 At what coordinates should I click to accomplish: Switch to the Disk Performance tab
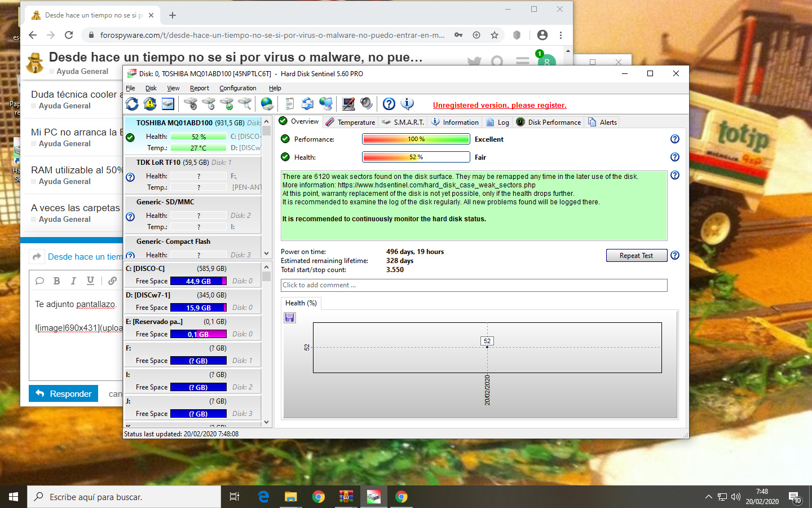tap(548, 122)
